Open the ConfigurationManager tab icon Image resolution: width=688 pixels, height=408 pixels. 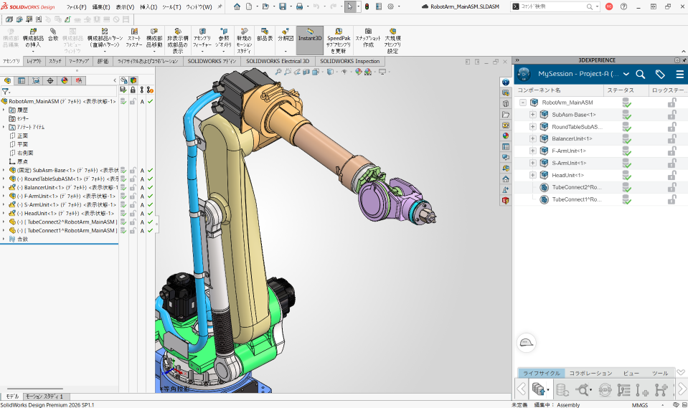point(36,81)
